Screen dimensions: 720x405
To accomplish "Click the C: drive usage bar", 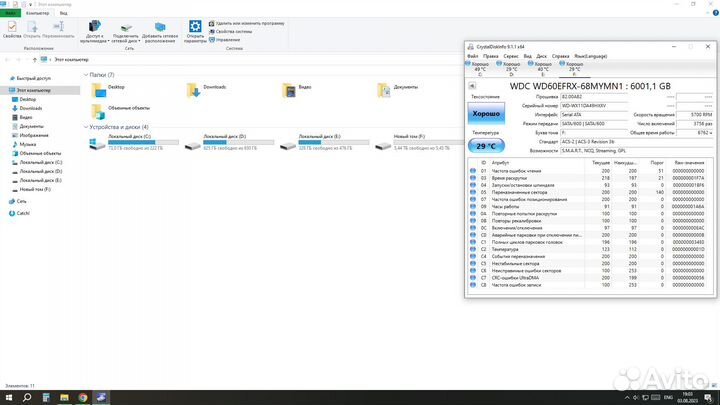I will (x=143, y=142).
